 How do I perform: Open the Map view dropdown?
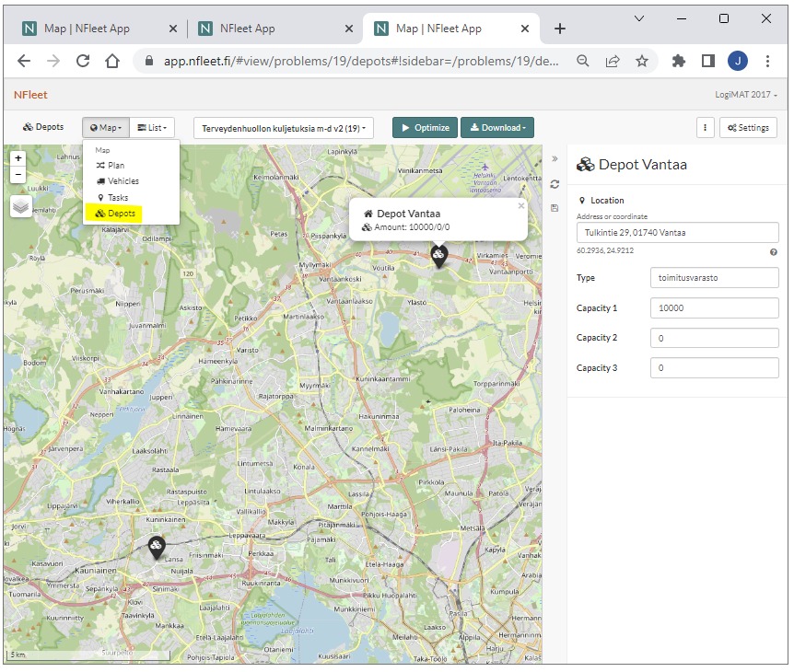tap(106, 128)
